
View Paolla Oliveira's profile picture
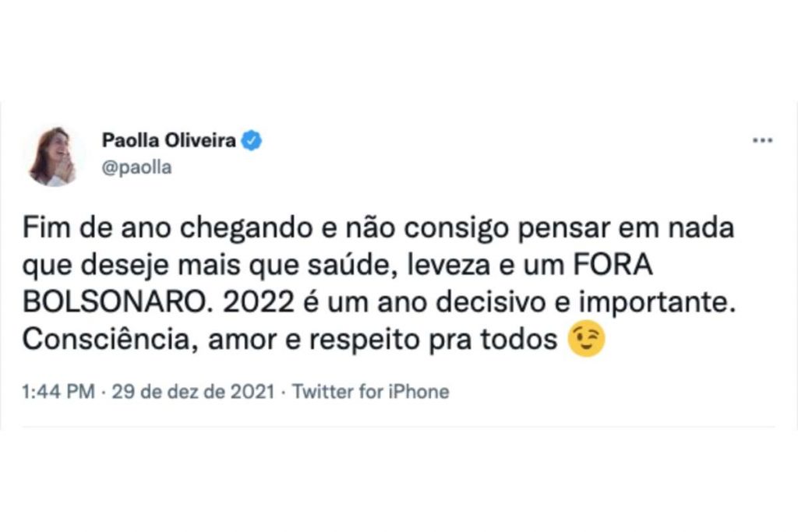[56, 153]
